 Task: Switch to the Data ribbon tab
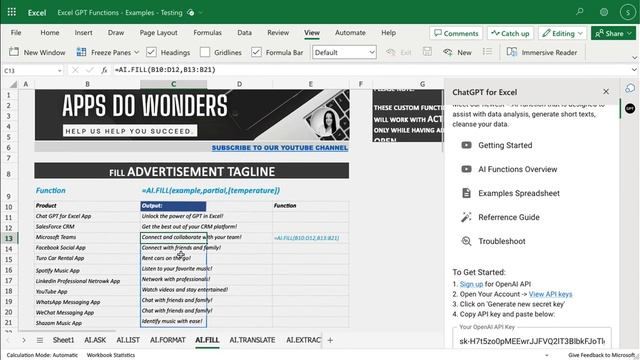tap(244, 33)
